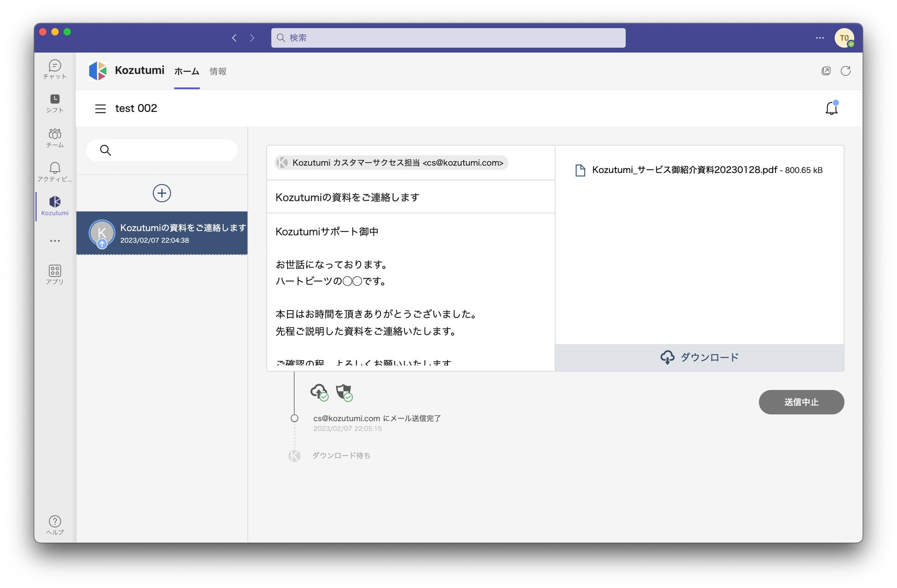
Task: Open the シフト app in sidebar
Action: tap(55, 103)
